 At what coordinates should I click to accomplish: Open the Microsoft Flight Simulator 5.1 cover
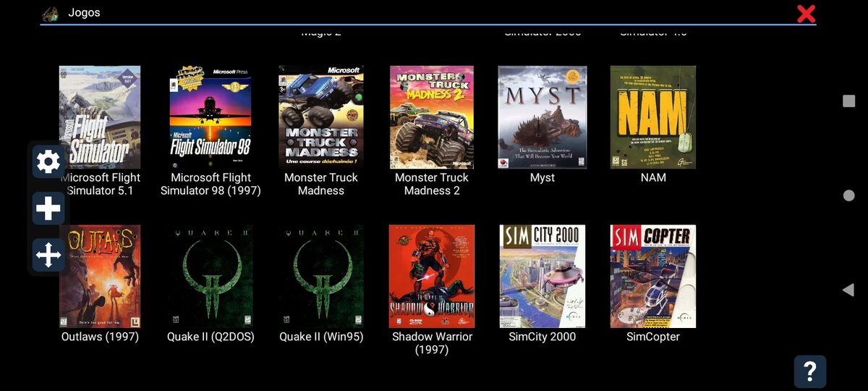100,117
